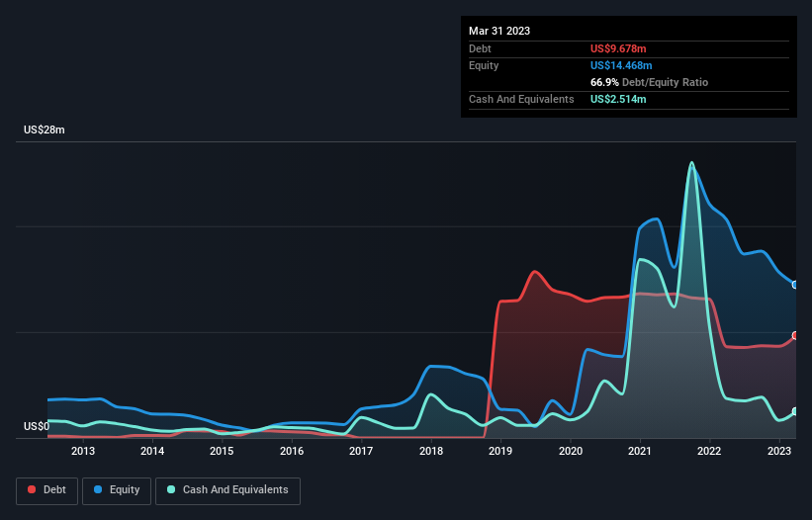Viewport: 812px width, 520px height.
Task: Click the Debt endpoint marker at 2023
Action: tap(795, 335)
